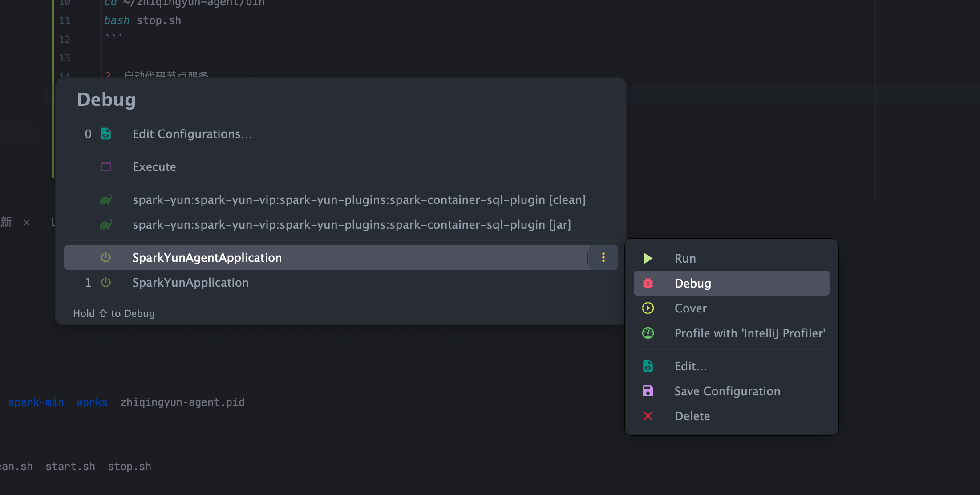Screen dimensions: 980x495
Task: Open the three-dot menu for SparkYunAgentApplication
Action: point(603,257)
